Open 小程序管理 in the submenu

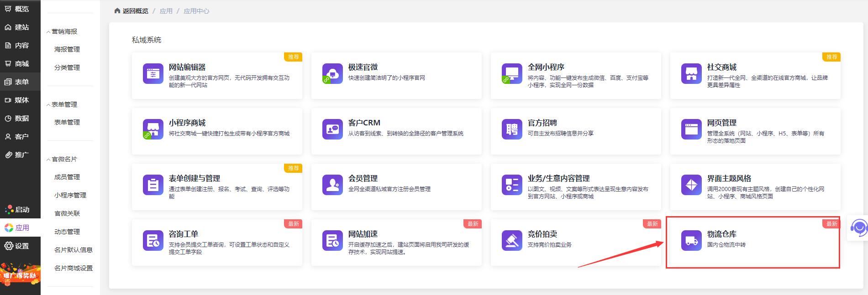(x=70, y=195)
